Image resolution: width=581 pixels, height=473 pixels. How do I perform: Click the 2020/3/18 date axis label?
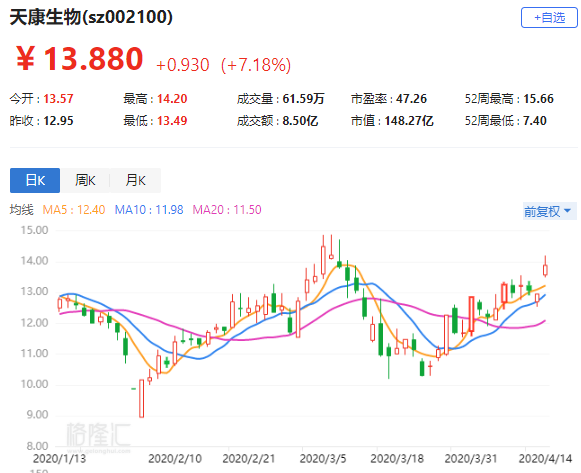pyautogui.click(x=397, y=459)
